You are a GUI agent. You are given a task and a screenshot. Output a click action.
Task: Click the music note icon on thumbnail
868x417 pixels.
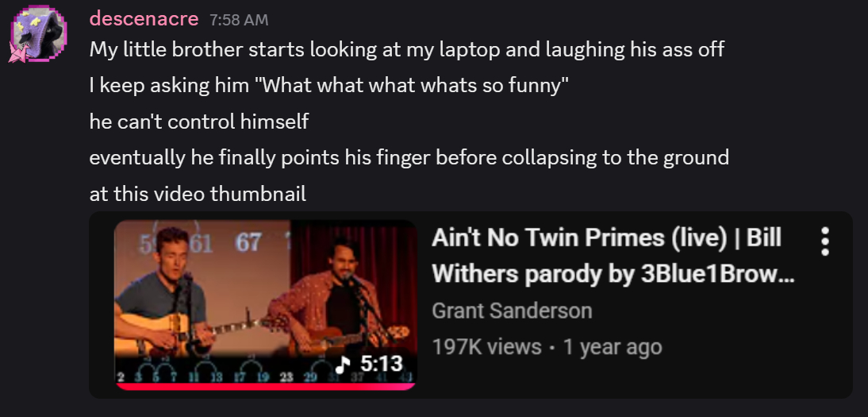pos(344,365)
